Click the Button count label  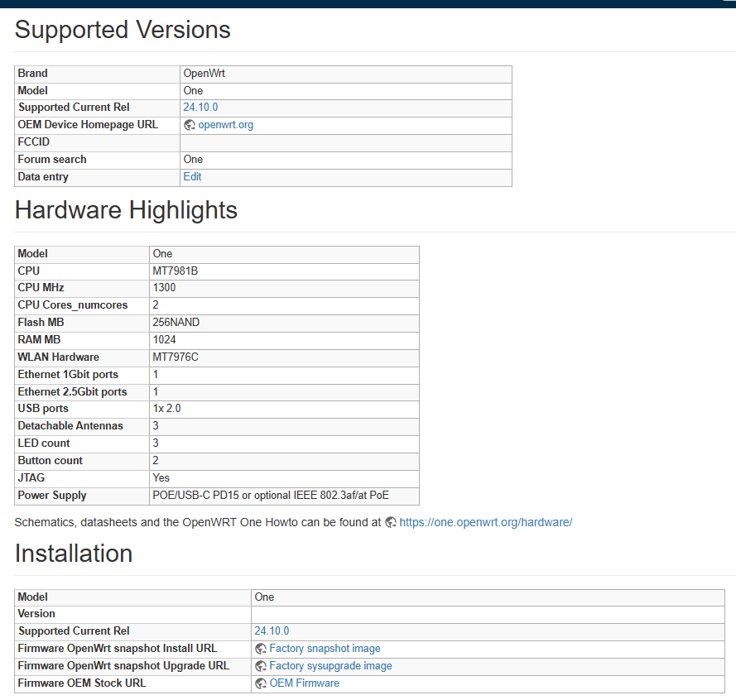[x=51, y=461]
